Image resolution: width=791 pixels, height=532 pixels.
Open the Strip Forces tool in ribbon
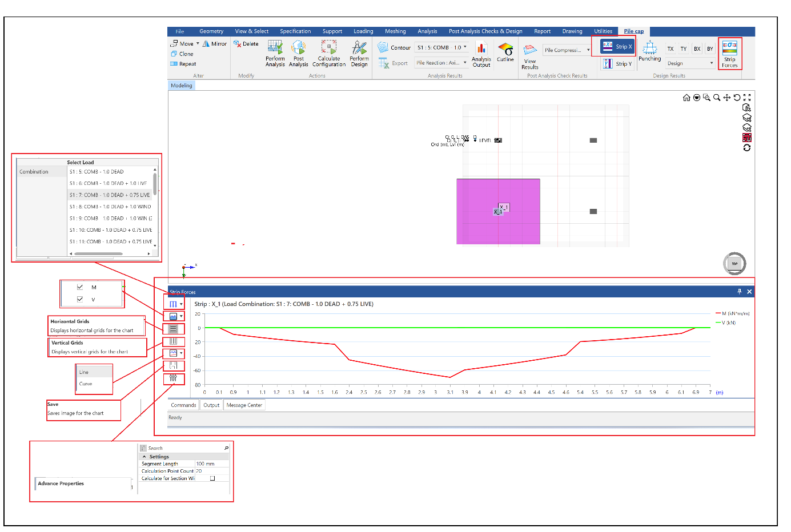730,54
